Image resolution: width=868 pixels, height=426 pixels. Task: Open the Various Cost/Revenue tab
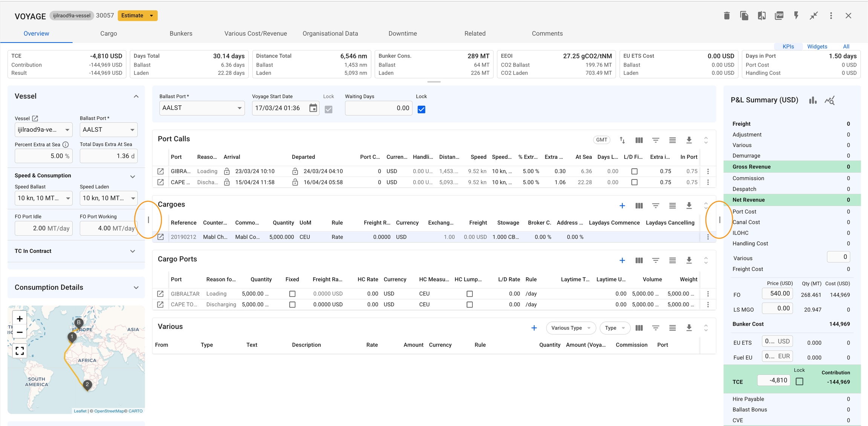[255, 33]
